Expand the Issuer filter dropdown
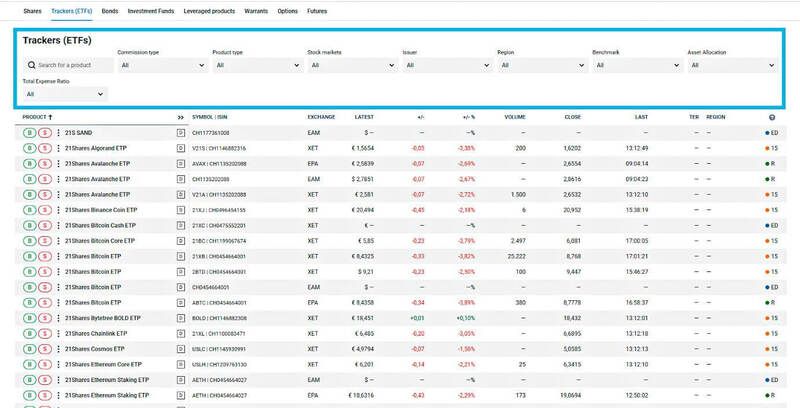The image size is (800, 408). [447, 65]
